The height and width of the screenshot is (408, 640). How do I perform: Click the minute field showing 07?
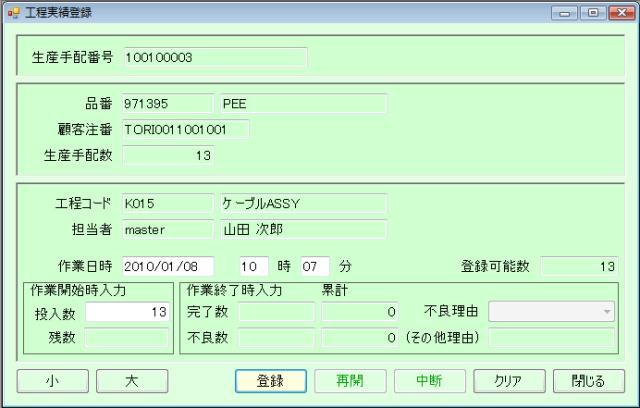click(314, 266)
